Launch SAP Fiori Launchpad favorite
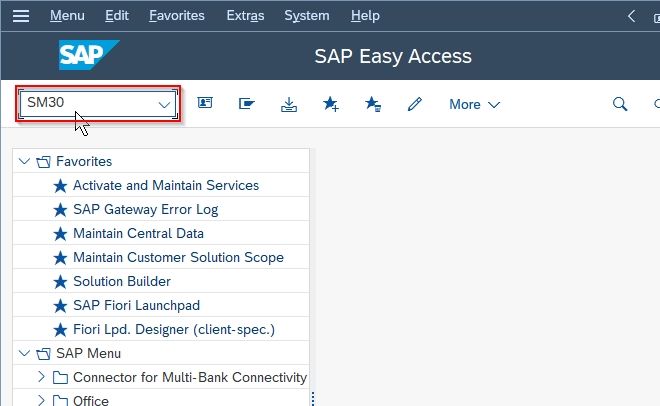This screenshot has height=406, width=660. (x=136, y=305)
